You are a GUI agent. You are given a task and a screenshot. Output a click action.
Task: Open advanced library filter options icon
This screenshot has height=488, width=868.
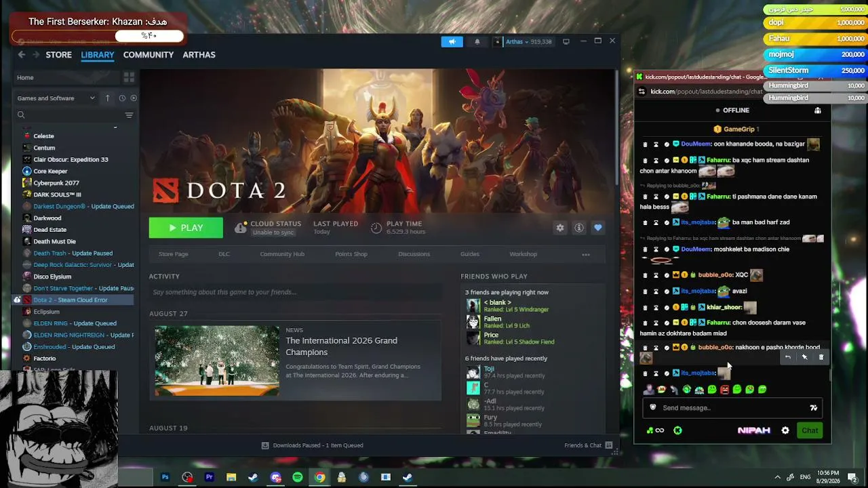[129, 115]
